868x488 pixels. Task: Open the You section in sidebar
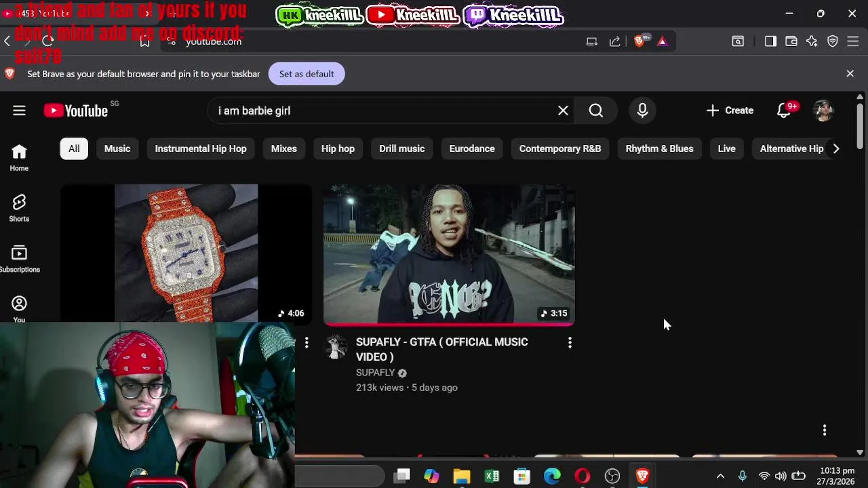(x=19, y=309)
